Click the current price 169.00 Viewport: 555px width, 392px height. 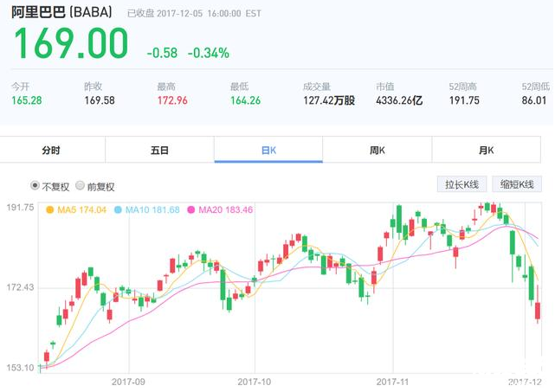[70, 45]
